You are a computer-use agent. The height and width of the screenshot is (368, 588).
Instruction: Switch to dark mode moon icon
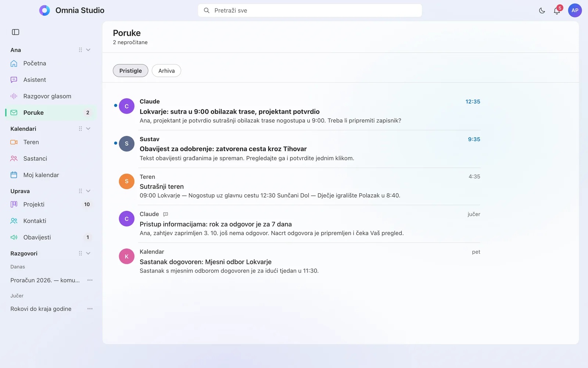(542, 11)
